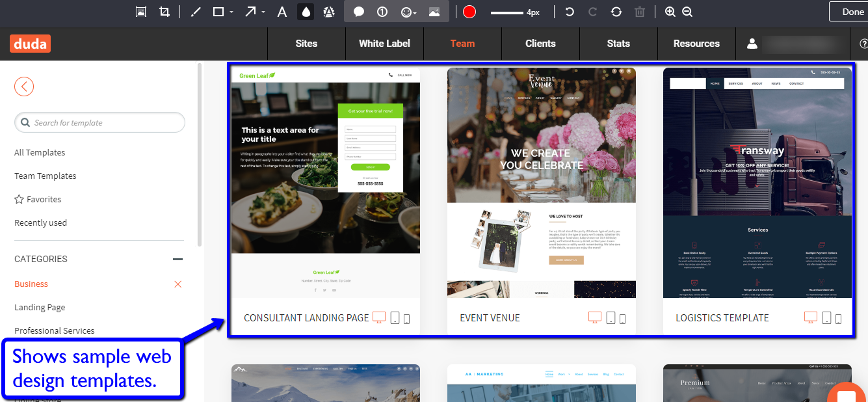The image size is (868, 402).
Task: Select the speech bubble callout tool
Action: tap(358, 12)
